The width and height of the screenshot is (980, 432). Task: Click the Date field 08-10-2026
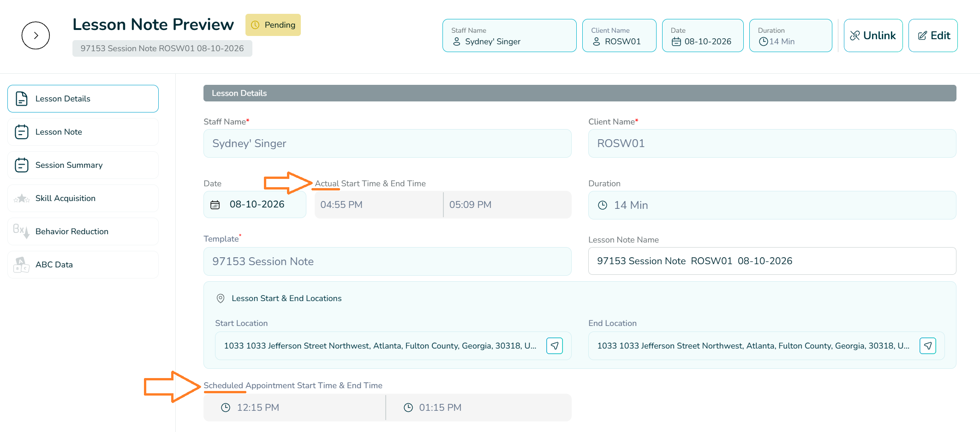(x=255, y=205)
